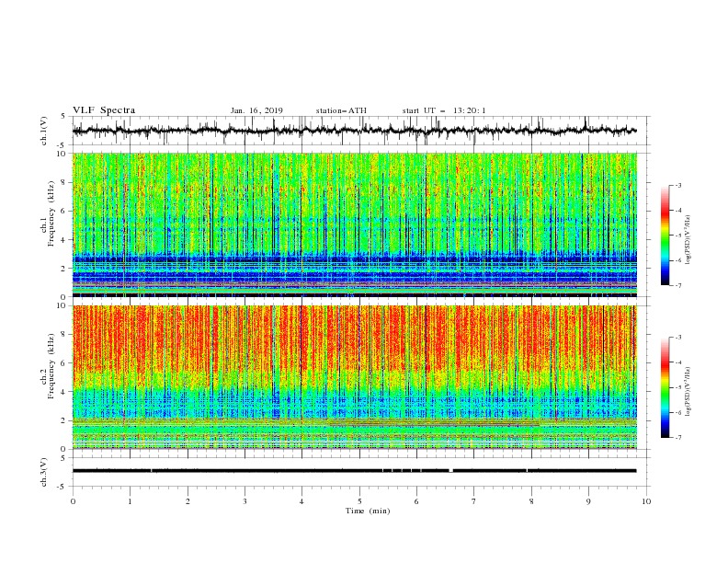Click time axis tick label "10" at far right
This screenshot has width=728, height=563.
point(646,501)
